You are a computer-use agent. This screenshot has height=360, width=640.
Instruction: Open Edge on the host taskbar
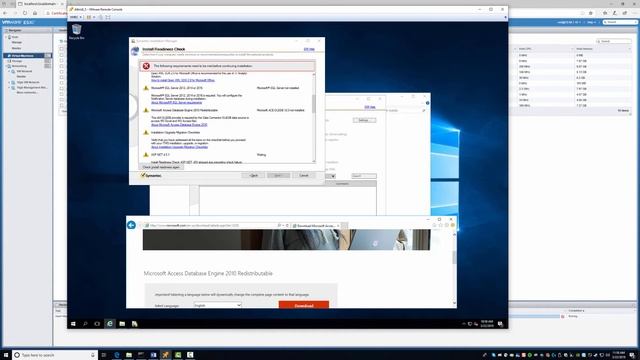tap(117, 355)
